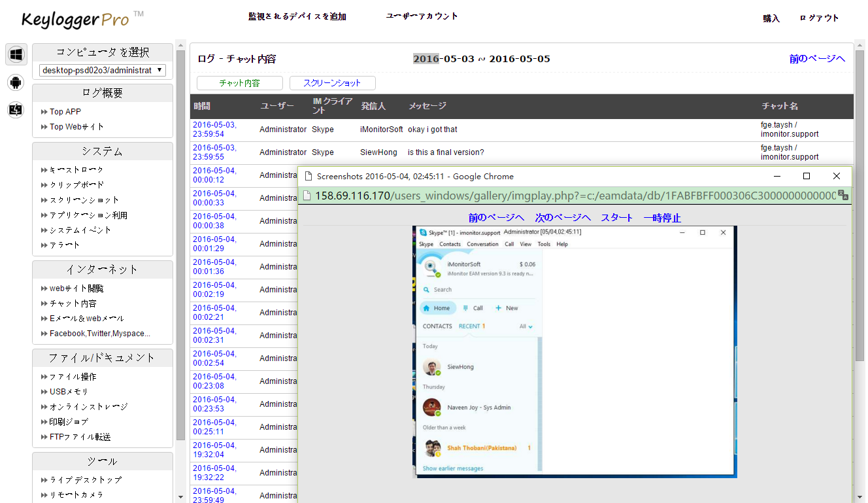This screenshot has width=868, height=503.
Task: Click the translate icon in popup address bar
Action: click(x=844, y=196)
